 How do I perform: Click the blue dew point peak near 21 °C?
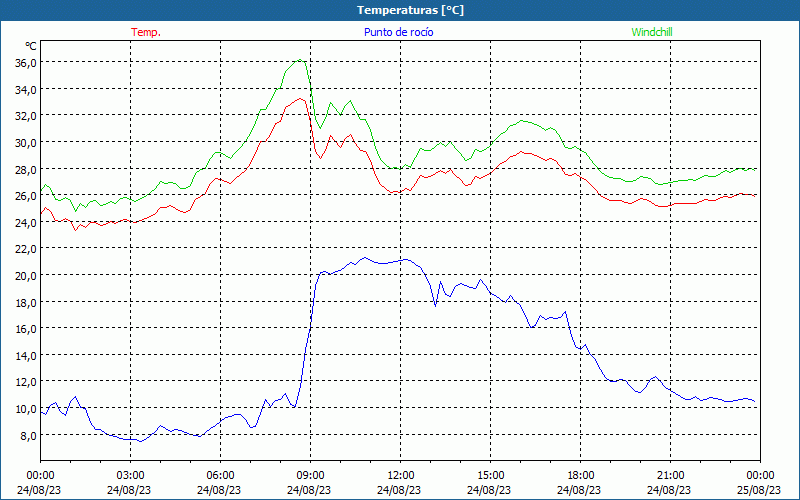(364, 258)
